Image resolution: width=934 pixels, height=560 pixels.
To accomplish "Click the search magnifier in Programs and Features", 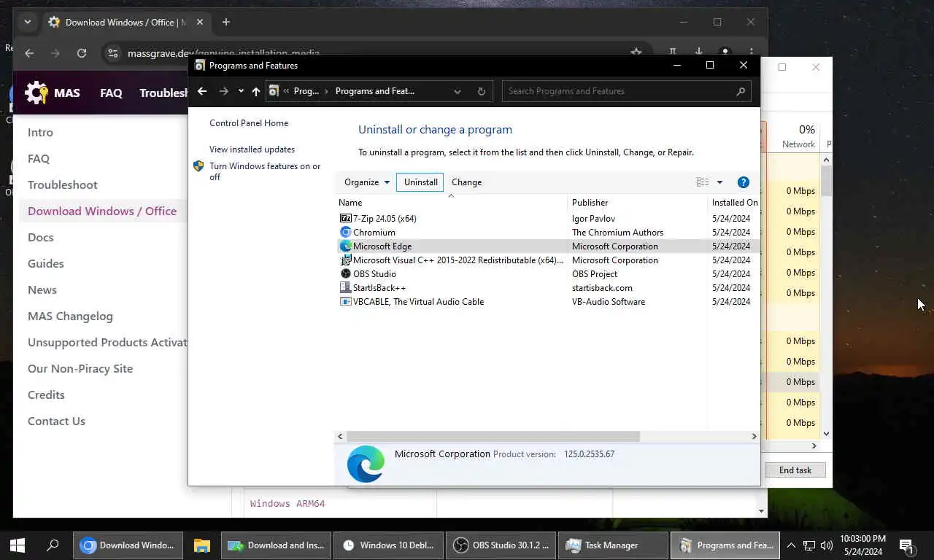I will click(x=741, y=91).
